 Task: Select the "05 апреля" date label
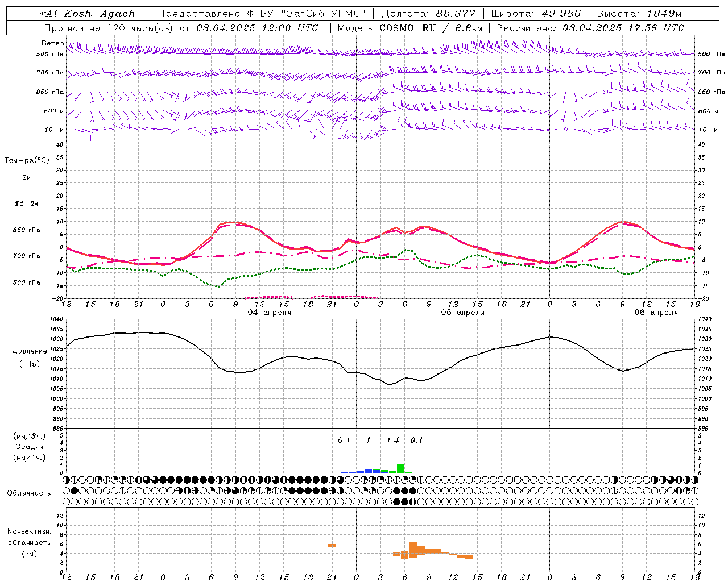(x=463, y=313)
